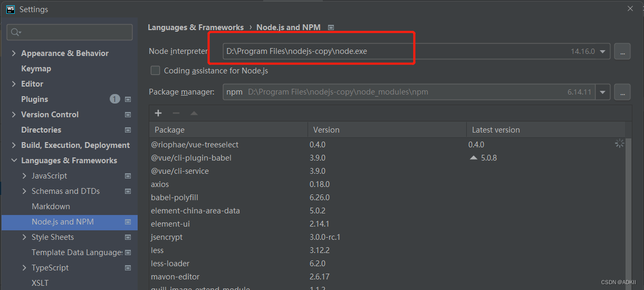Screen dimensions: 644x290
Task: Expand the Style Sheets subtree
Action: click(24, 237)
